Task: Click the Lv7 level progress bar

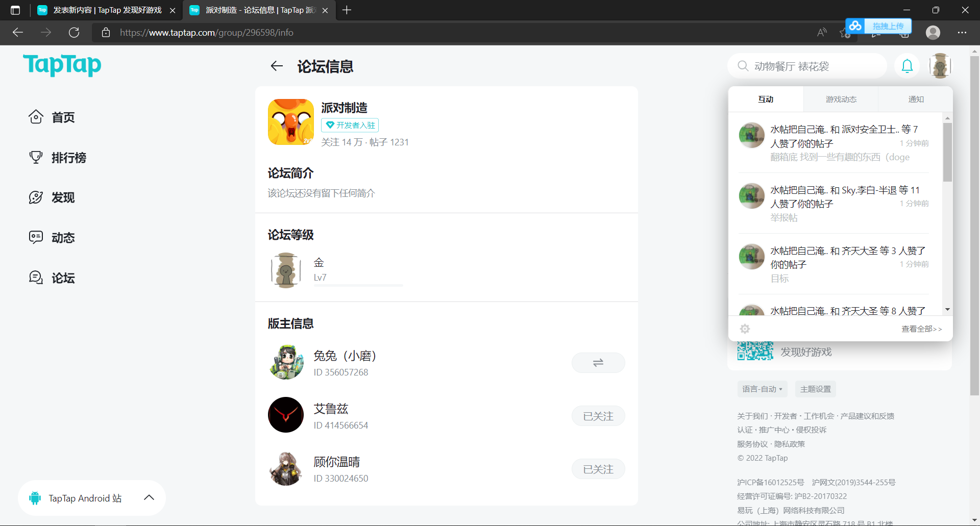Action: 358,285
